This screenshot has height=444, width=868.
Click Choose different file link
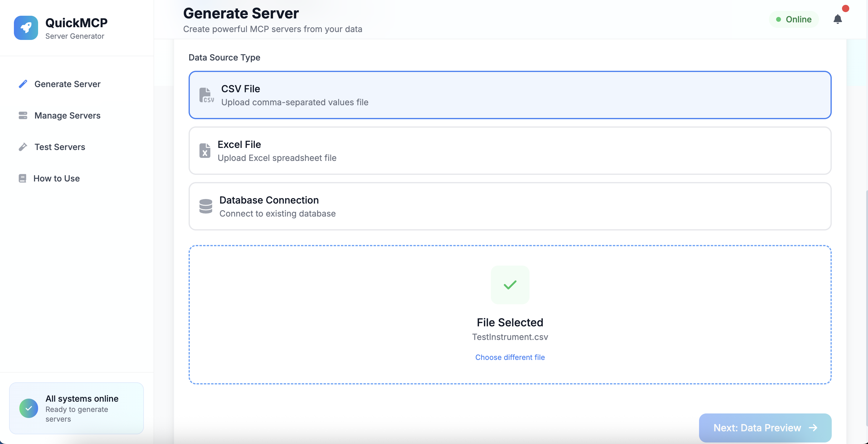click(510, 357)
